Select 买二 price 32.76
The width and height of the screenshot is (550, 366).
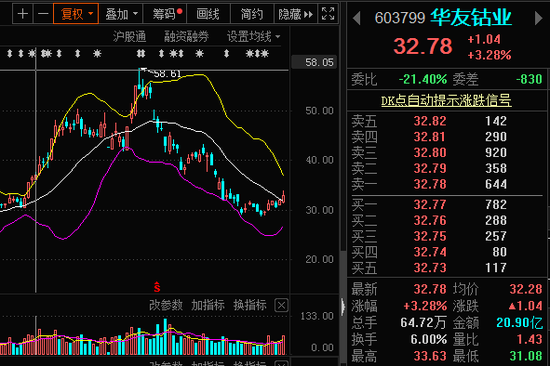(x=430, y=220)
